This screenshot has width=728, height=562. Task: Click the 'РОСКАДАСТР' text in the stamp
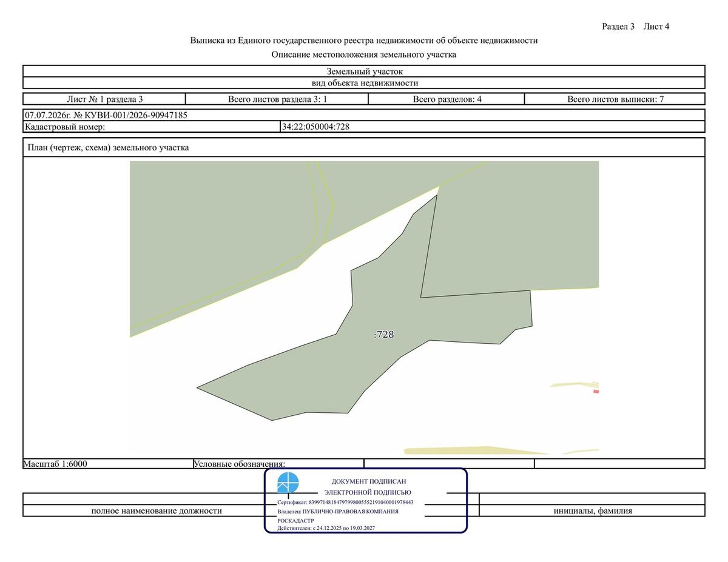295,520
